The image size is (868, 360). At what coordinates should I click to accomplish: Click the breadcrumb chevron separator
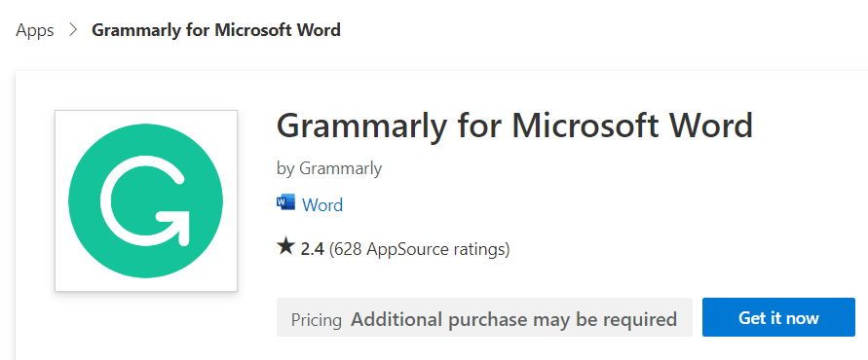click(x=73, y=30)
